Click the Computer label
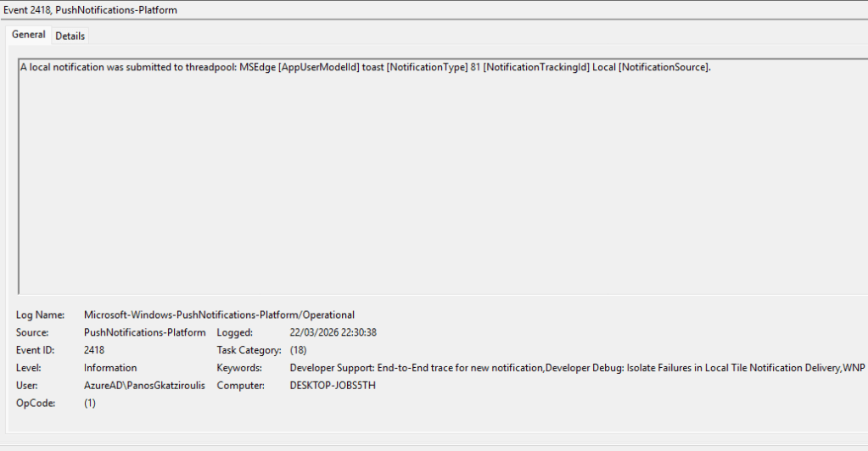 click(x=241, y=386)
